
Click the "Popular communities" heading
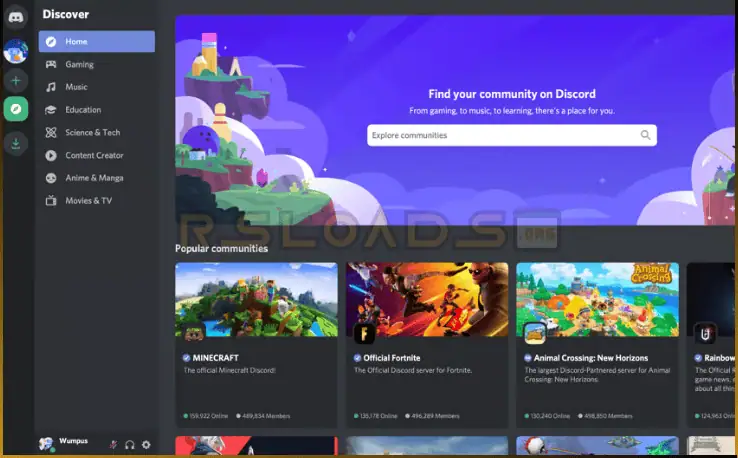[x=221, y=249]
